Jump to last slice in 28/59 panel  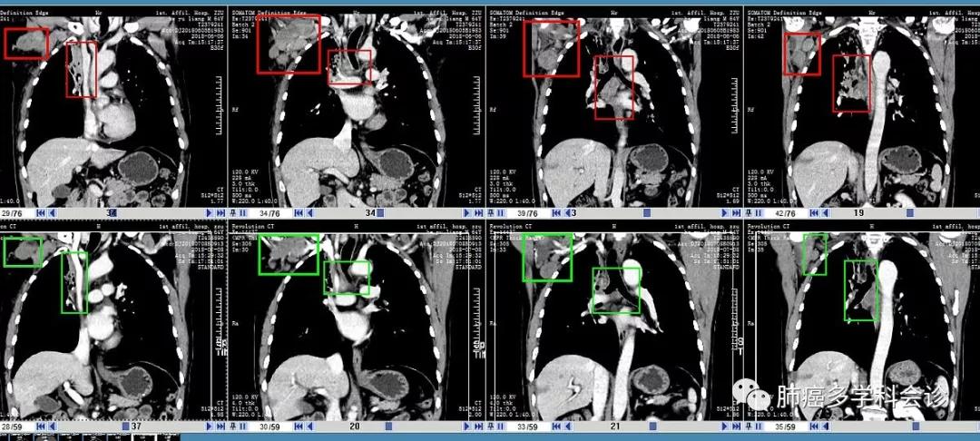point(220,426)
